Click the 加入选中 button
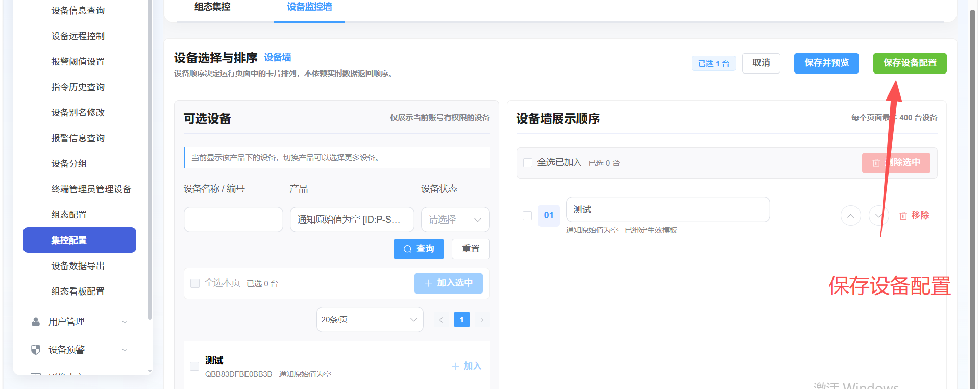 click(449, 283)
